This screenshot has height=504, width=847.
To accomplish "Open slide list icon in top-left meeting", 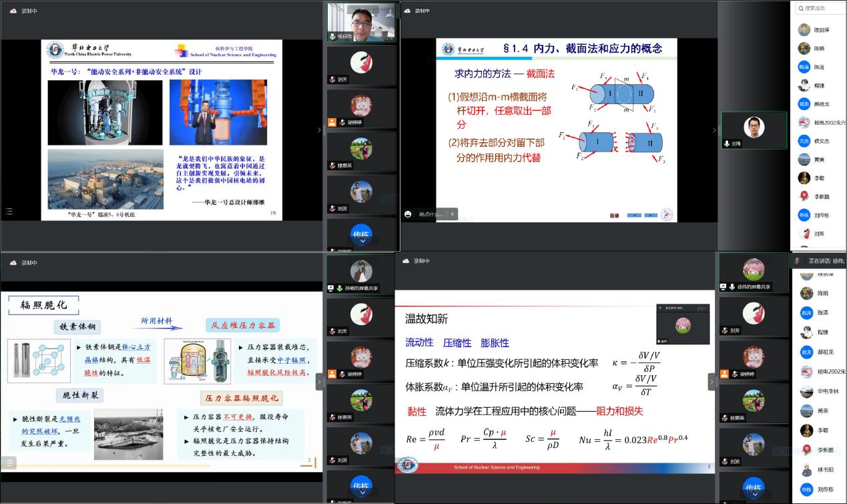I will click(9, 211).
